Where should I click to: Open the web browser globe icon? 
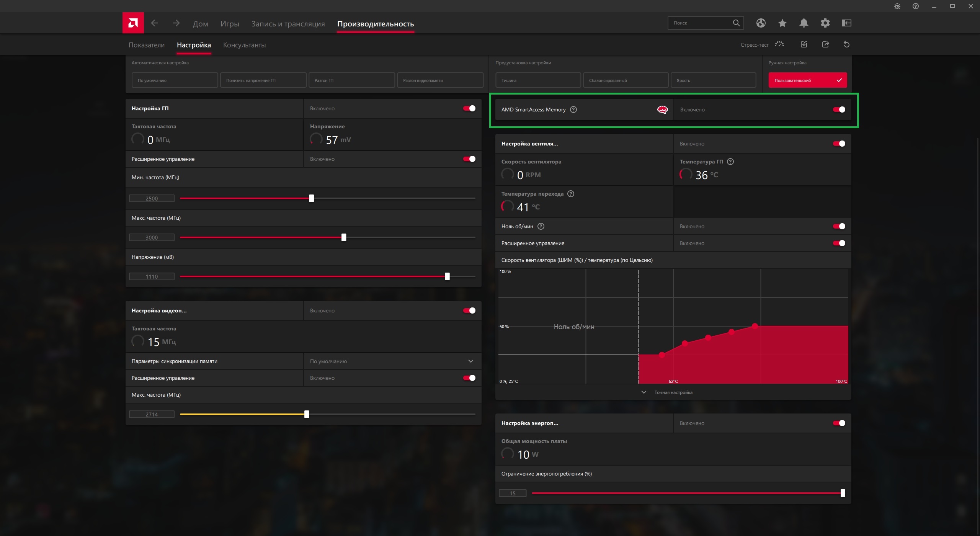click(761, 23)
